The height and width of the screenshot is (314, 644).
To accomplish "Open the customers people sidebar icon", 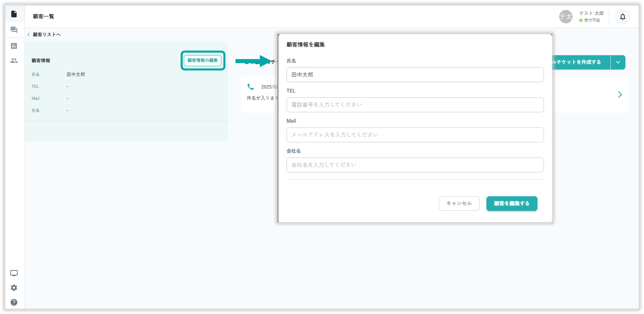I will [x=14, y=61].
